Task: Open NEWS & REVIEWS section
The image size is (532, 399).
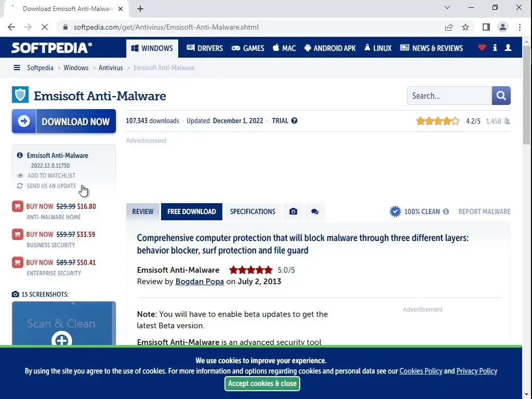Action: point(431,48)
